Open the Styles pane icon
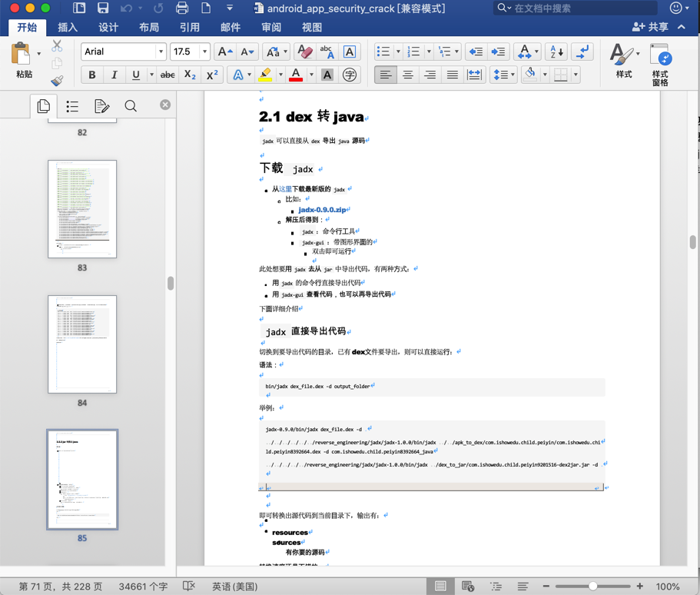 660,64
